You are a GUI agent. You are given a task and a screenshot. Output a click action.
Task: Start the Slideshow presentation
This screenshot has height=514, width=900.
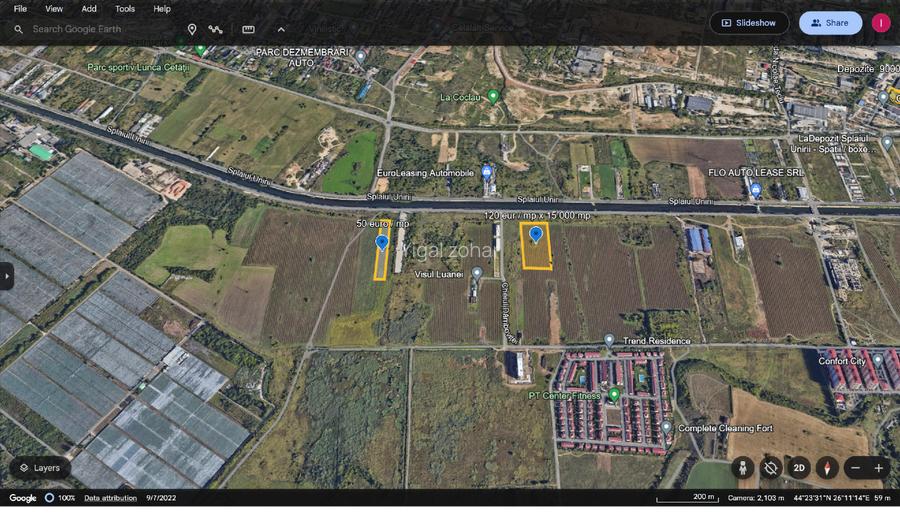749,23
